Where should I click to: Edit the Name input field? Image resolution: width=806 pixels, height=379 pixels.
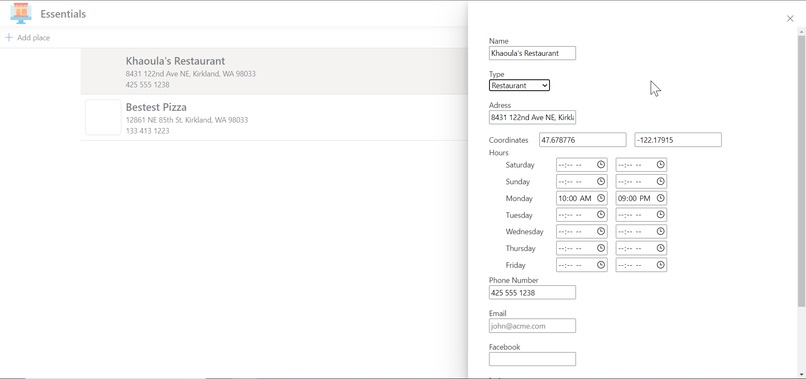point(532,53)
